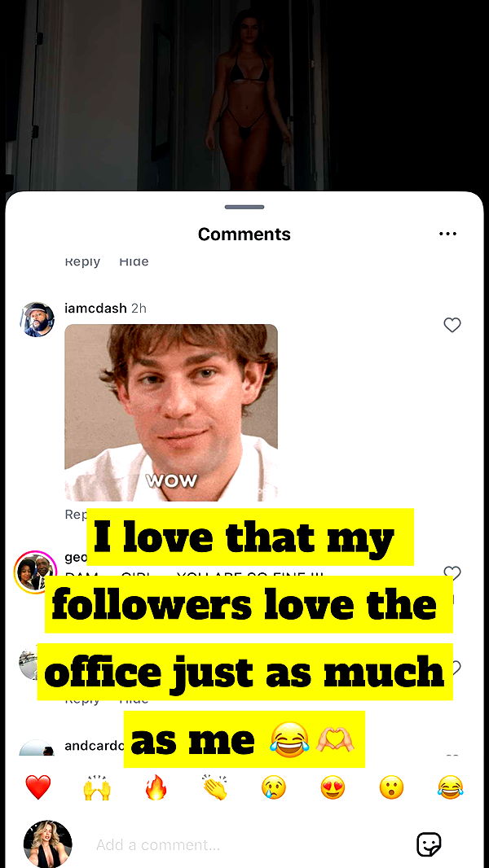Tap the crying face emoji reaction
489x868 pixels.
point(274,787)
